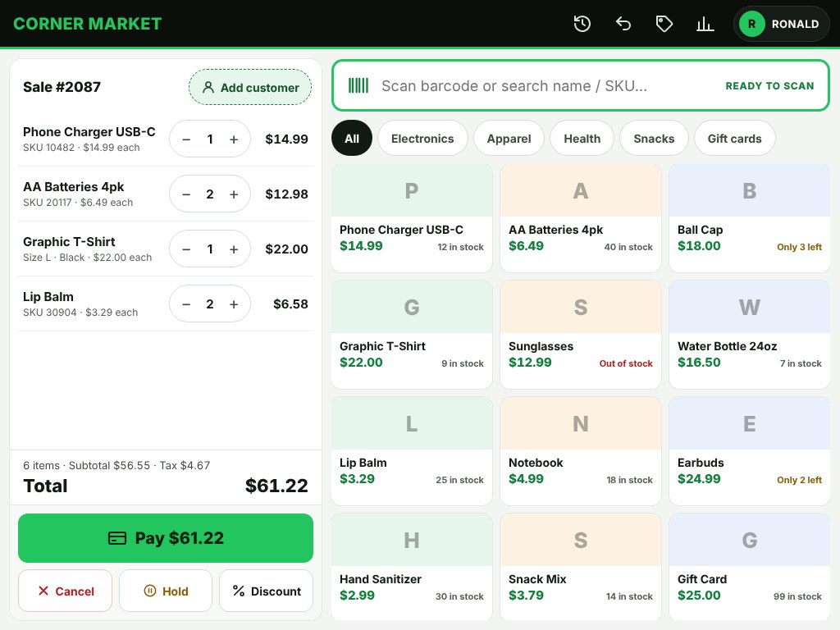Click Phone Charger USB-C cart line name
840x630 pixels.
89,132
